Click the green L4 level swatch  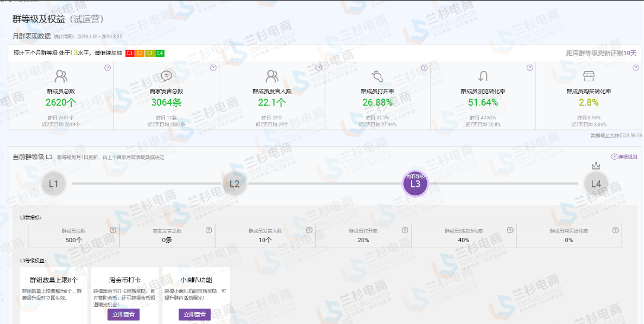point(160,53)
